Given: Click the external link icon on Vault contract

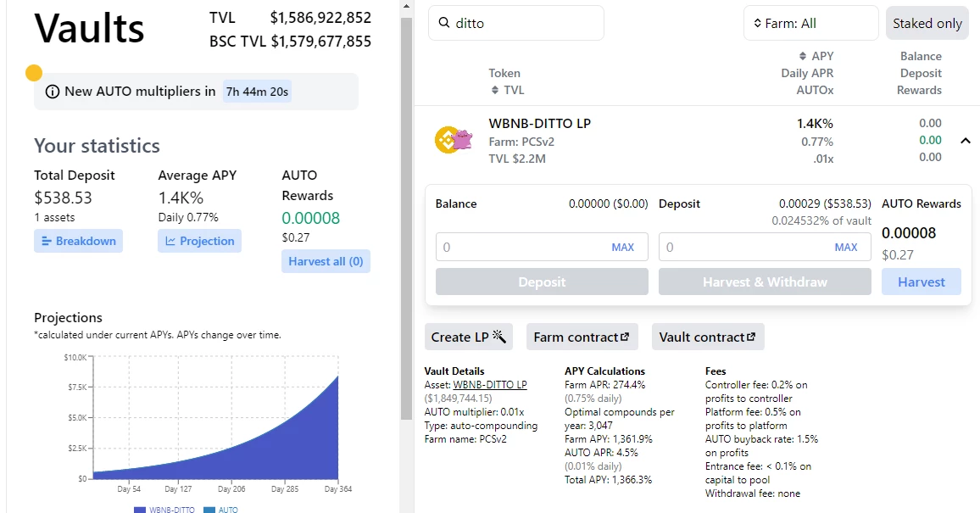Looking at the screenshot, I should click(x=750, y=337).
